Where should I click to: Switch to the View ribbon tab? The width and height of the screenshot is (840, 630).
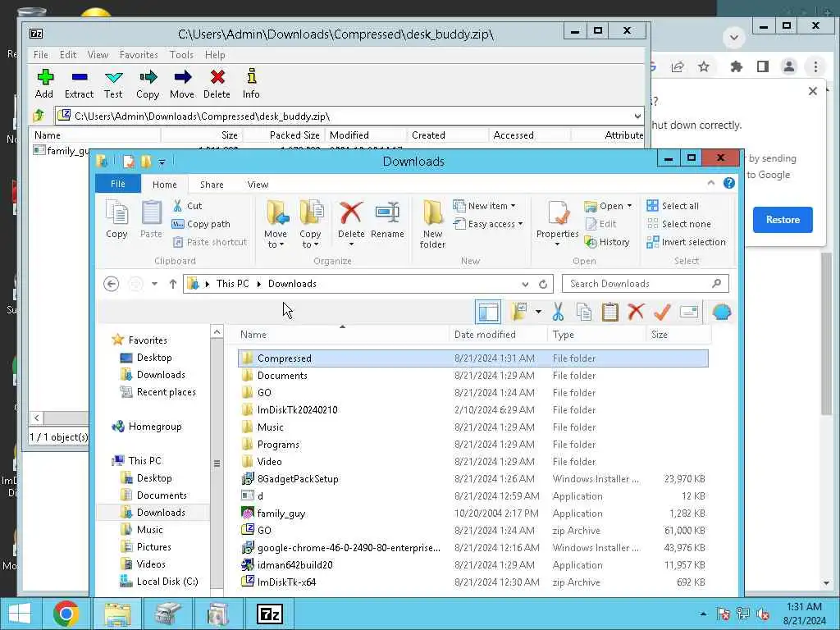[258, 185]
